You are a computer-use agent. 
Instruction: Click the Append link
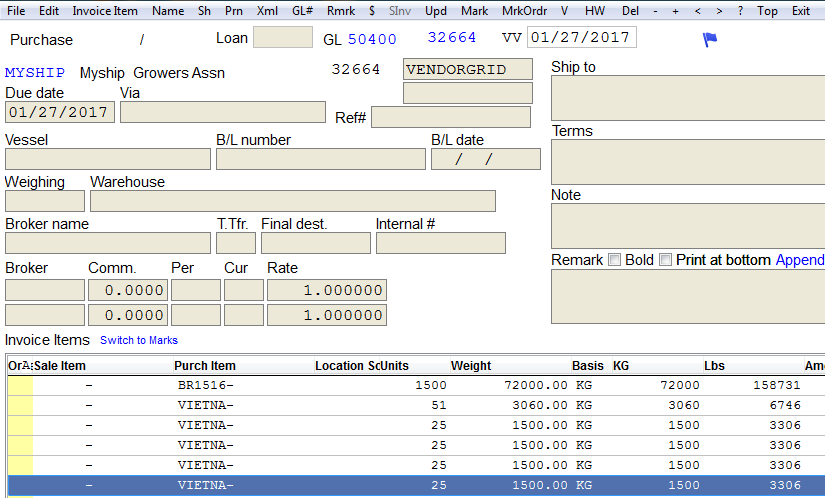800,260
